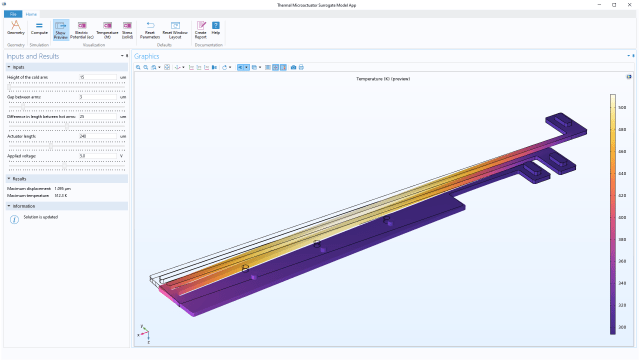640x360 pixels.
Task: Open the default view dropdown arrow
Action: (x=183, y=67)
